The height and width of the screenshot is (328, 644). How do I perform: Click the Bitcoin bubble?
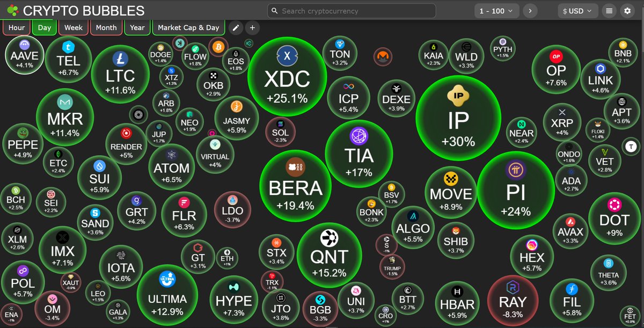[217, 47]
